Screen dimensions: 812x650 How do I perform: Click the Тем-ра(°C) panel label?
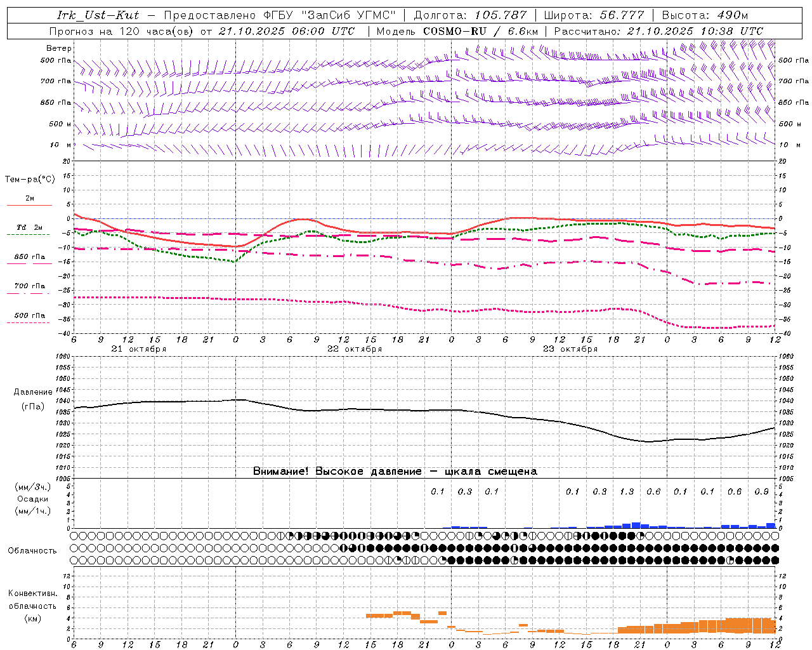tap(30, 180)
